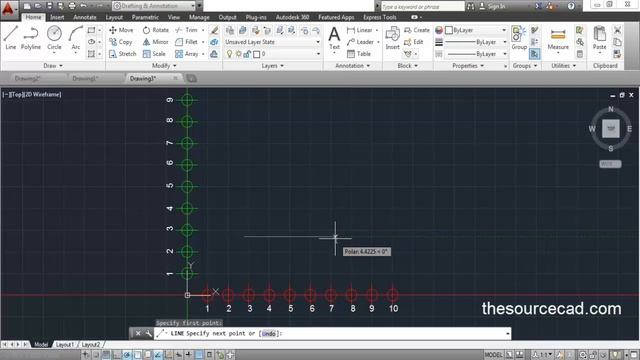Insert a Leader annotation
The width and height of the screenshot is (640, 360).
360,42
